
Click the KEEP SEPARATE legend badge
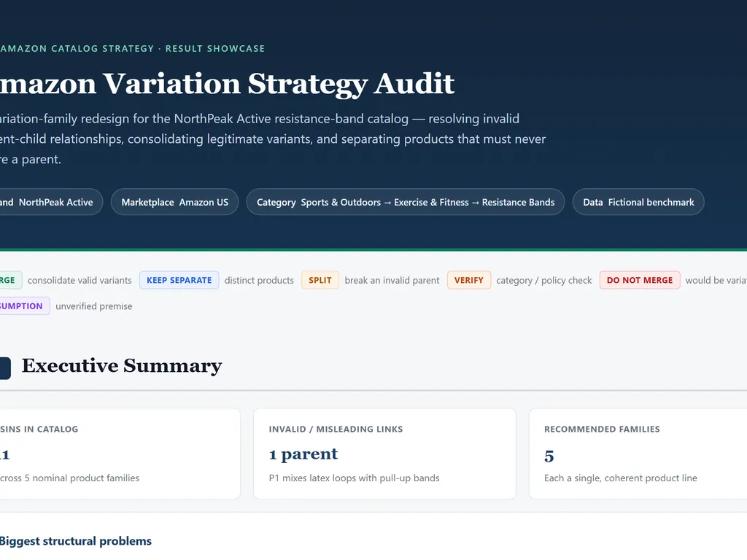tap(179, 280)
